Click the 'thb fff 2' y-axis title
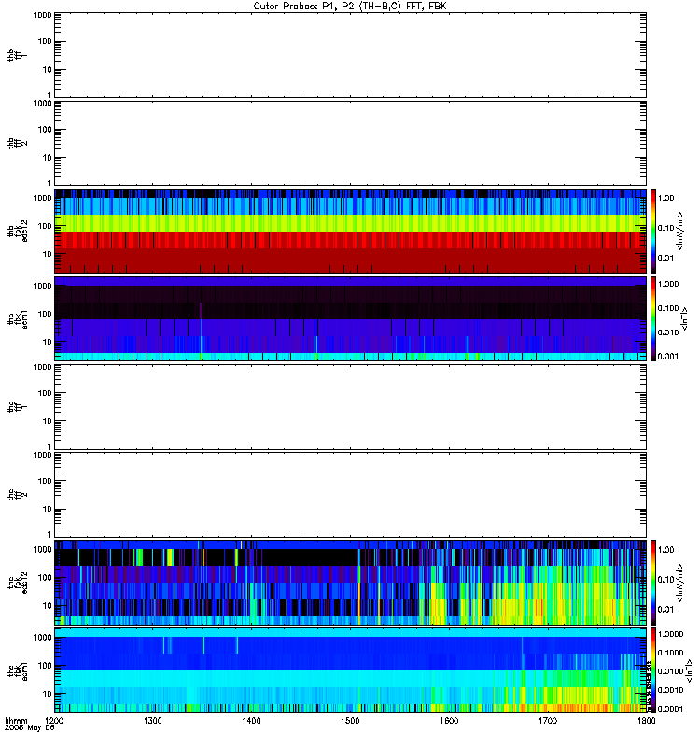This screenshot has width=700, height=747. pos(18,143)
